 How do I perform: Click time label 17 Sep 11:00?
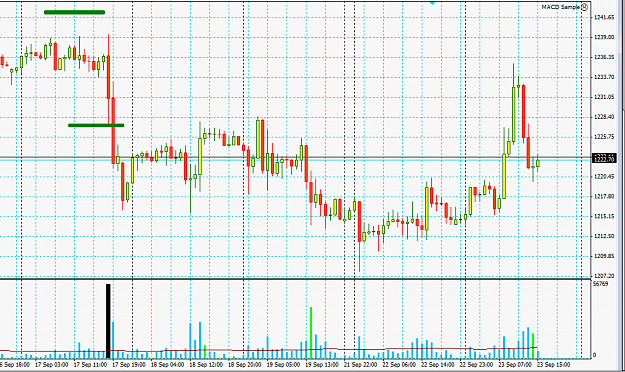click(90, 364)
